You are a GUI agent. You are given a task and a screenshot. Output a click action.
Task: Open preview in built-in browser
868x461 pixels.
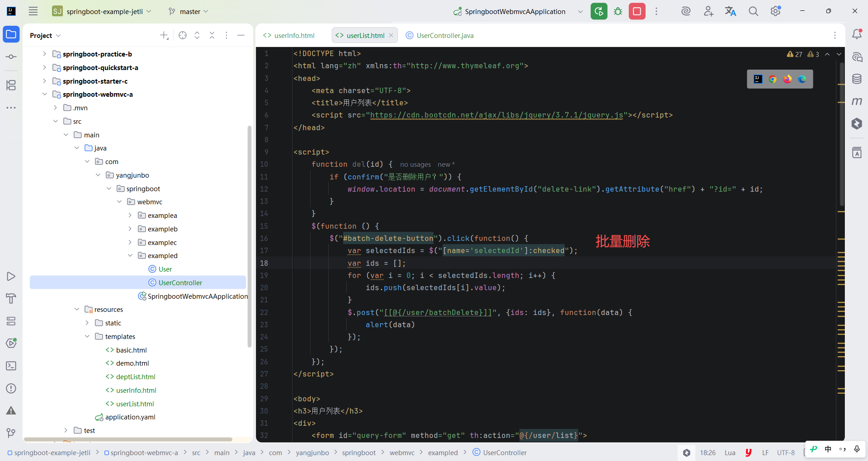(758, 79)
